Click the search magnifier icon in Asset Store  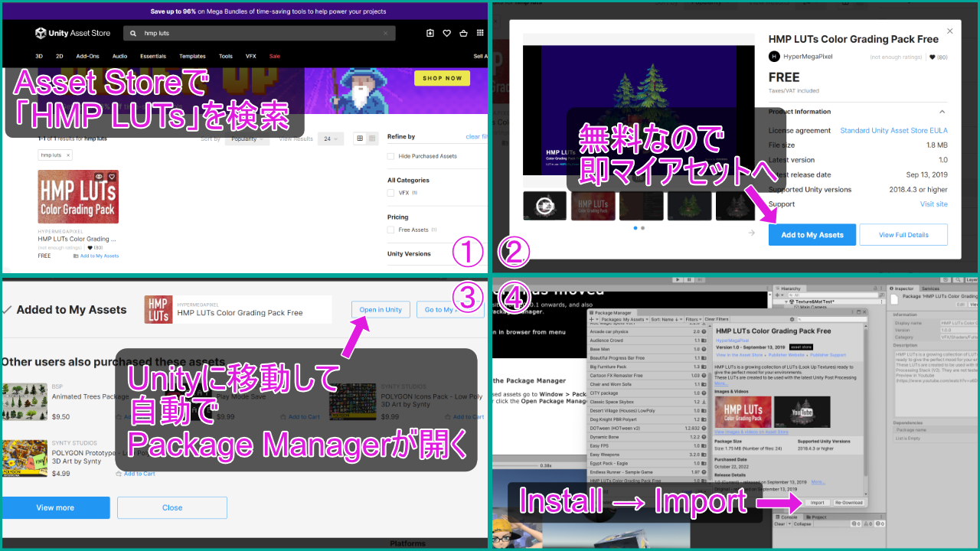(134, 34)
